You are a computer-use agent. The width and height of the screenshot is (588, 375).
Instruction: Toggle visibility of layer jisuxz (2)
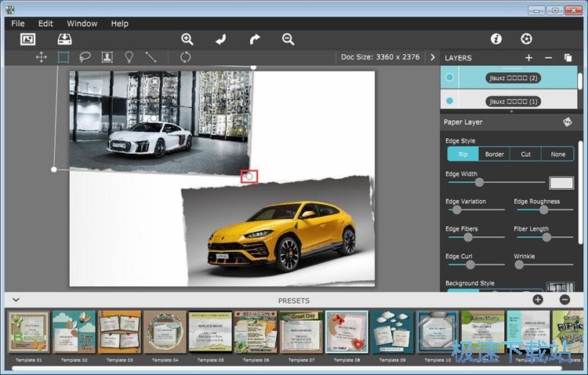pyautogui.click(x=449, y=78)
